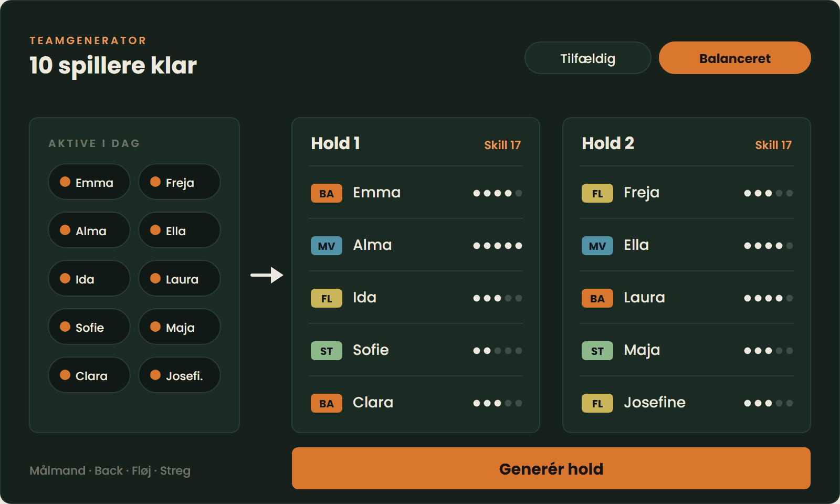Switch to Tilfældig mode
This screenshot has width=840, height=504.
[587, 58]
